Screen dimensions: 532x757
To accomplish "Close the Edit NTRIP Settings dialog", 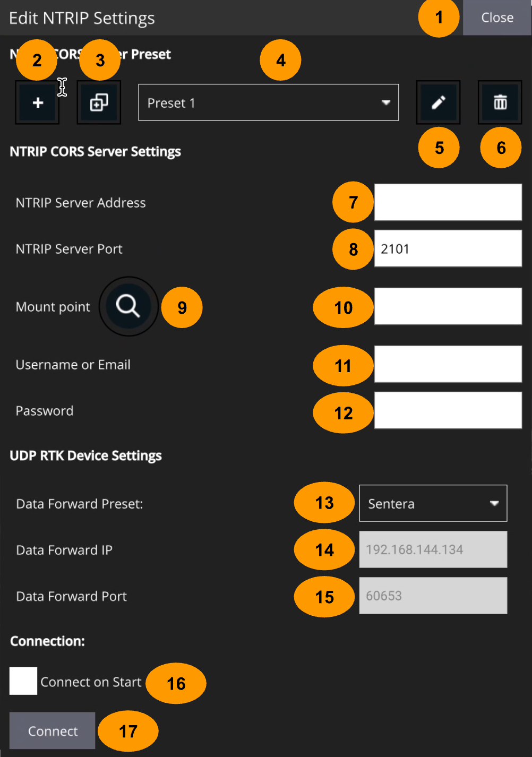I will pyautogui.click(x=497, y=18).
